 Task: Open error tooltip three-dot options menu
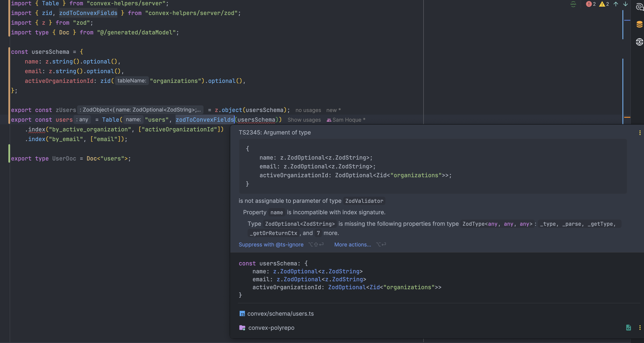[640, 133]
